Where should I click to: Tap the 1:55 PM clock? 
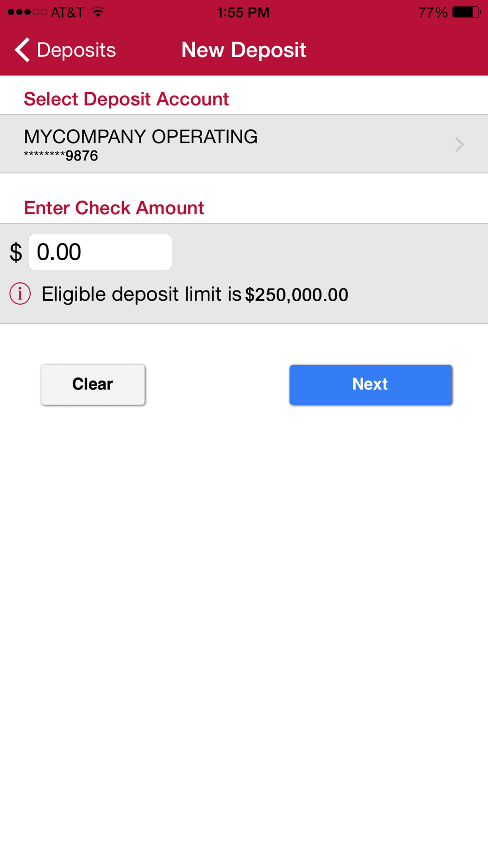(x=243, y=12)
